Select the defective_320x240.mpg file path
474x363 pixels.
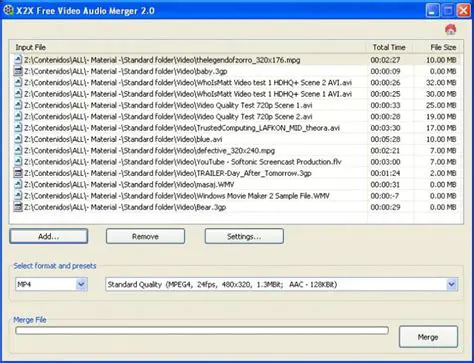(149, 151)
